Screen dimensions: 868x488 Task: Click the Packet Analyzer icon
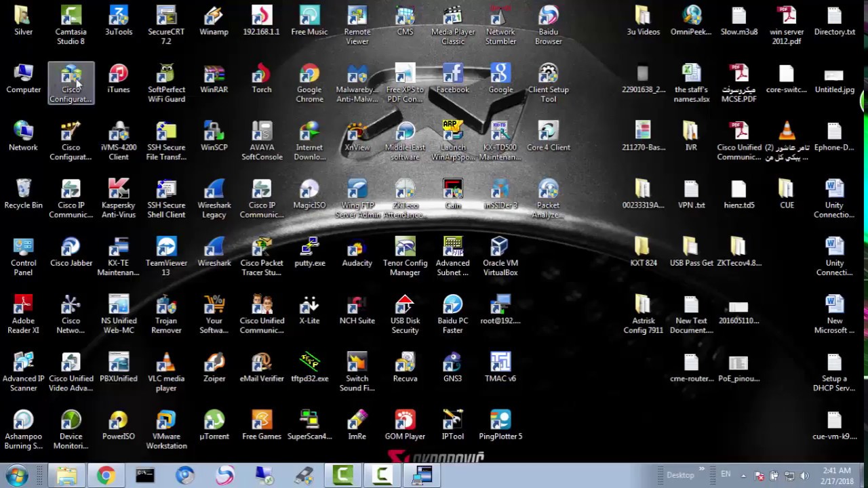coord(548,198)
